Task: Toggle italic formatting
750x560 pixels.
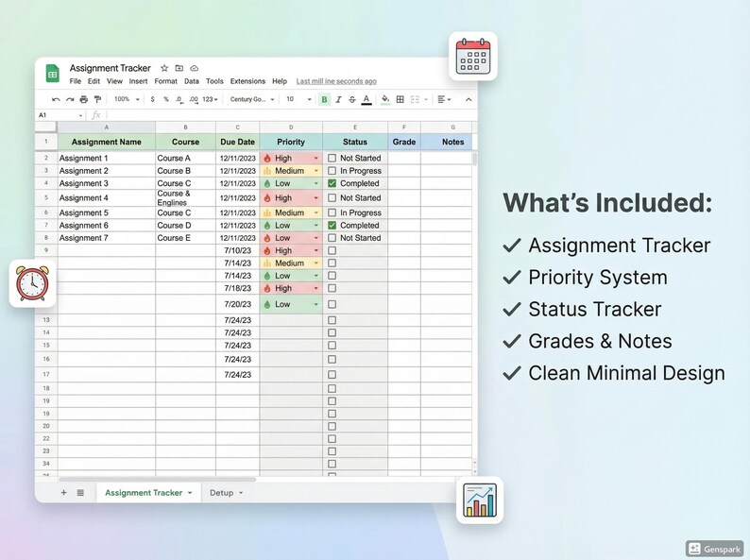Action: pyautogui.click(x=338, y=99)
